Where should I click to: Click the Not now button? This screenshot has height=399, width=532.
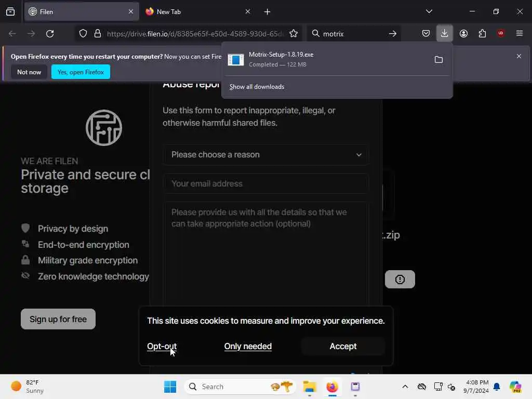click(x=29, y=72)
